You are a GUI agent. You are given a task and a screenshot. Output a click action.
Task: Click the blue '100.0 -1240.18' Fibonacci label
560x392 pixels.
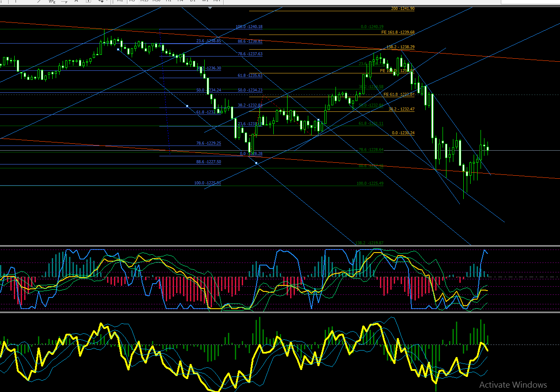point(249,27)
